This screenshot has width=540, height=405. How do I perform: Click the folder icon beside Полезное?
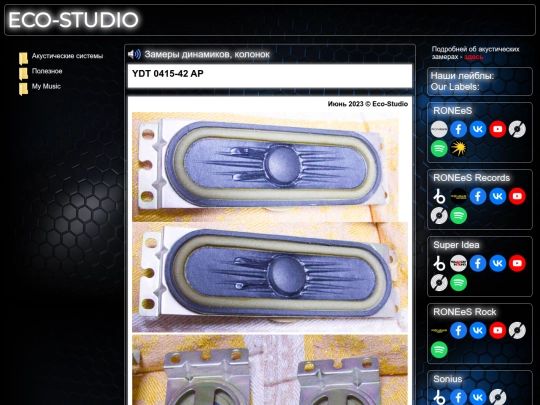(x=23, y=74)
